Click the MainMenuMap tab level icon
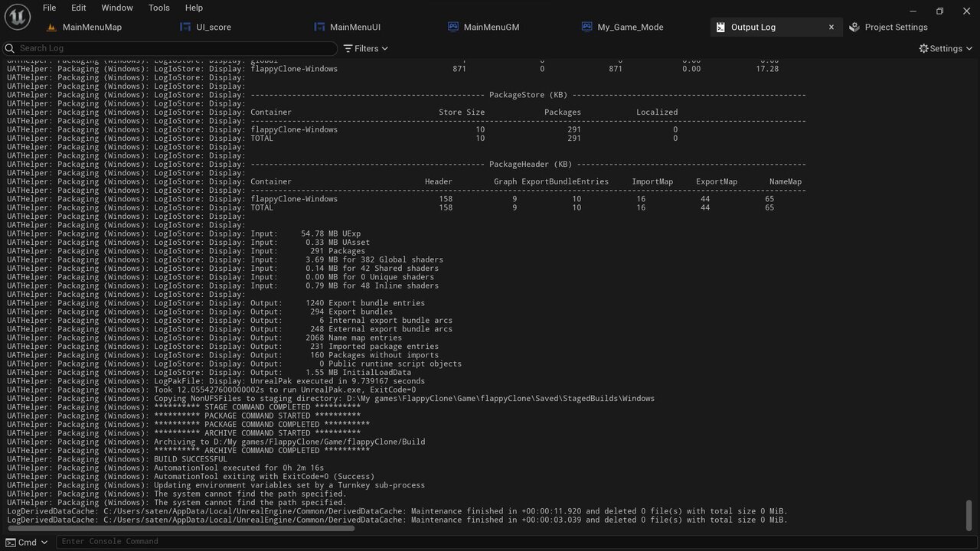980x551 pixels. coord(51,27)
